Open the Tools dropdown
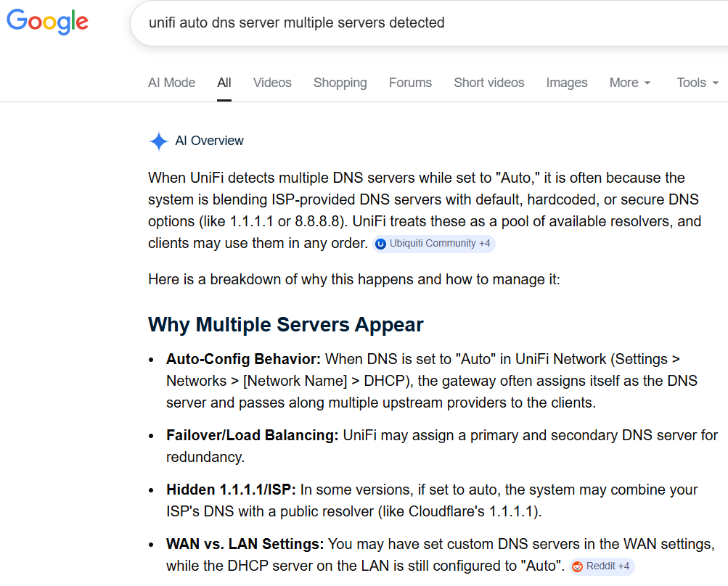This screenshot has width=728, height=586. (697, 83)
